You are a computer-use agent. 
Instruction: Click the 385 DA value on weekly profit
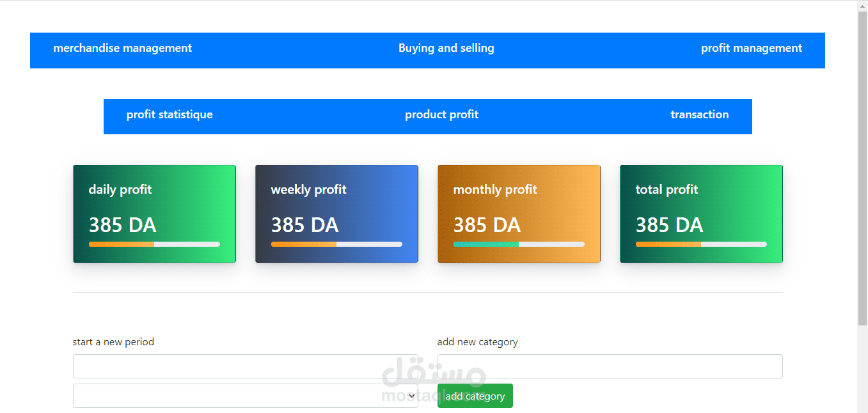click(304, 225)
